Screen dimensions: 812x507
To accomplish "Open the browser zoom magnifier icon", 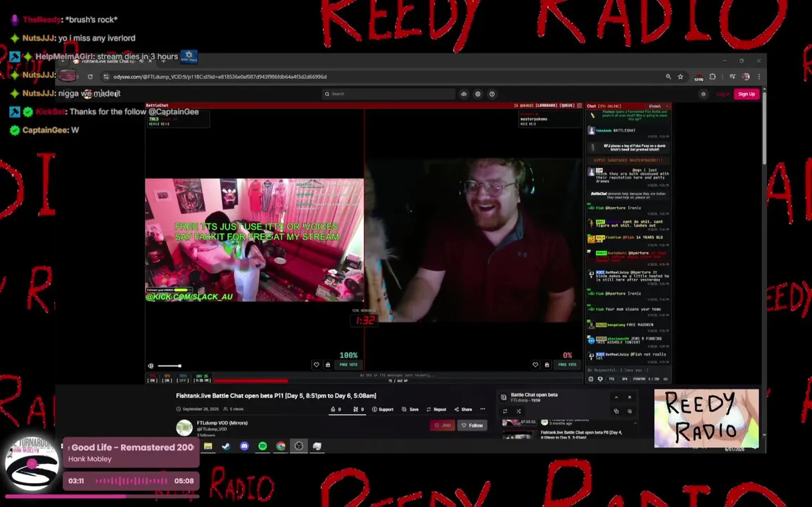I will pyautogui.click(x=668, y=77).
